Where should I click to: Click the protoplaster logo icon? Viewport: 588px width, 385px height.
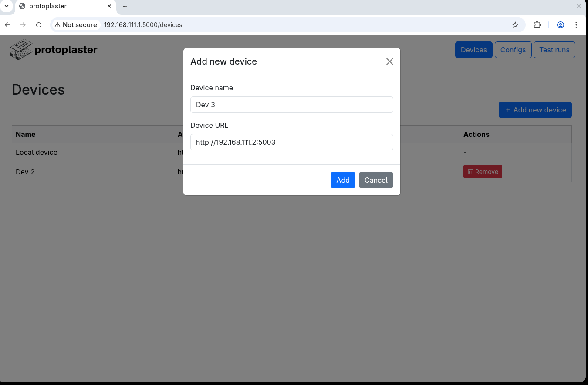[21, 49]
